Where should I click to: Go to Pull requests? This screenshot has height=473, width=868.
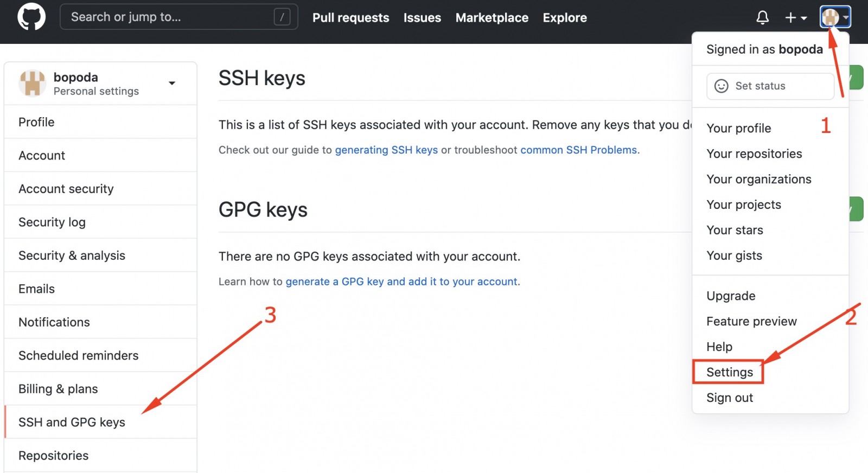[350, 17]
